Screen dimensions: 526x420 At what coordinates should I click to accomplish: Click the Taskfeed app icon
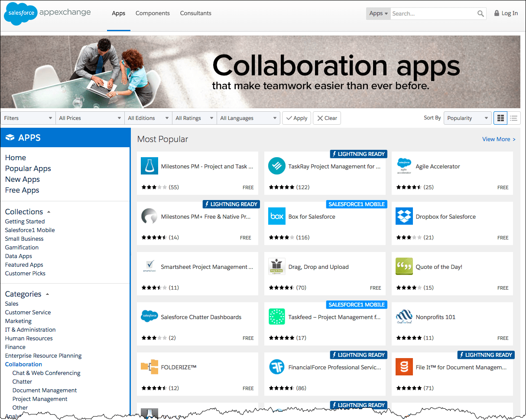click(x=277, y=317)
